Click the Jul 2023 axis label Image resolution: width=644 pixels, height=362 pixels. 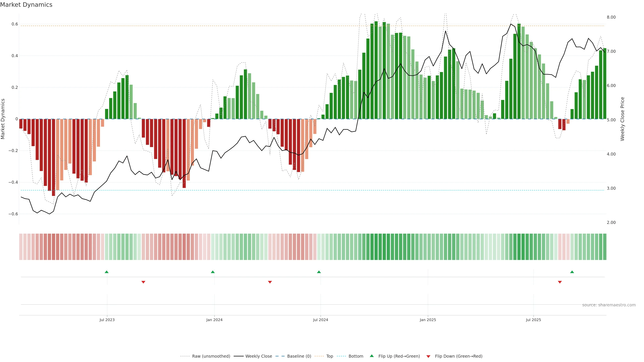point(107,320)
